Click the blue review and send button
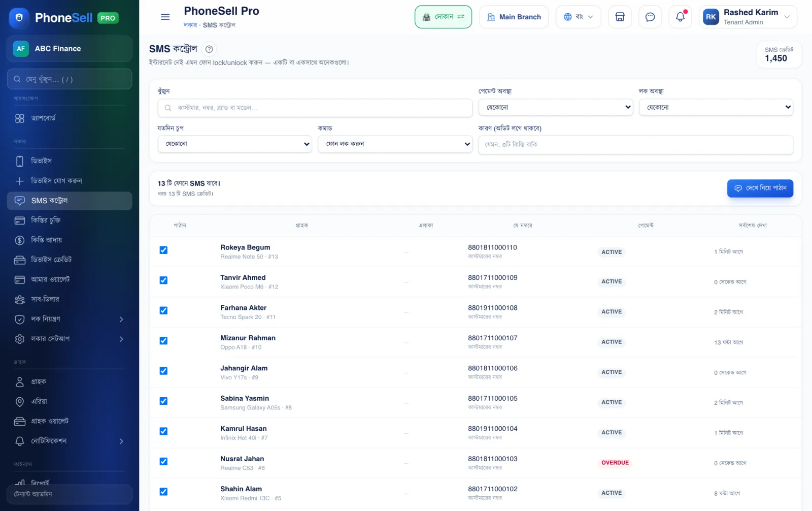 point(760,188)
